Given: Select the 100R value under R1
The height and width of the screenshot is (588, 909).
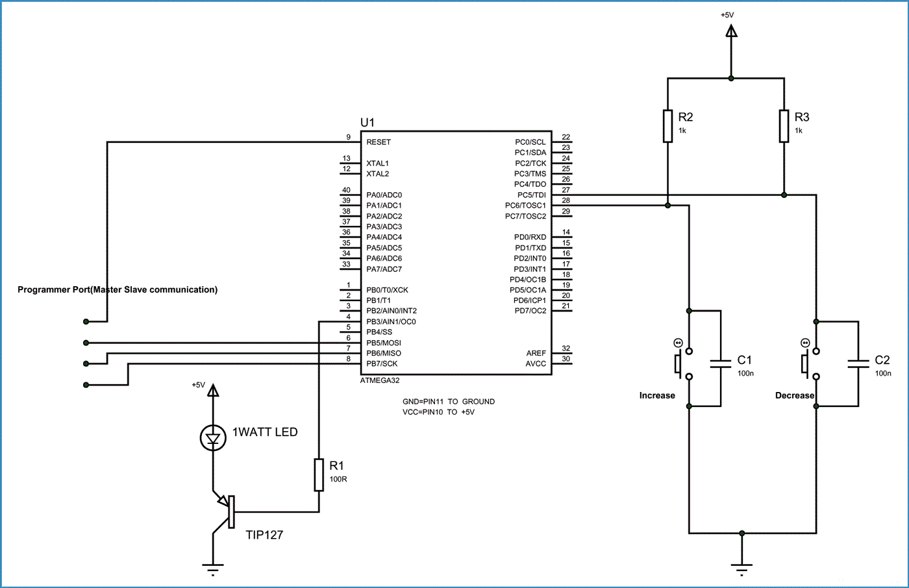Looking at the screenshot, I should 338,480.
